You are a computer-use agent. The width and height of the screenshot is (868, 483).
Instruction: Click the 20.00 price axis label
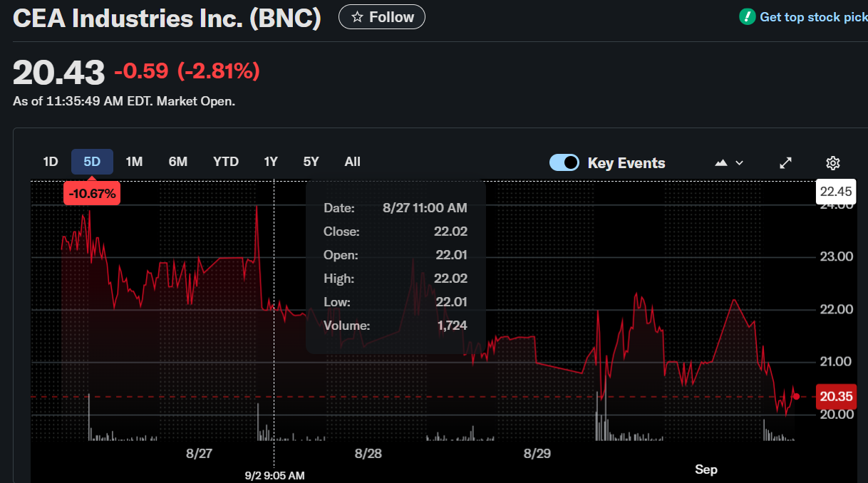pos(836,415)
